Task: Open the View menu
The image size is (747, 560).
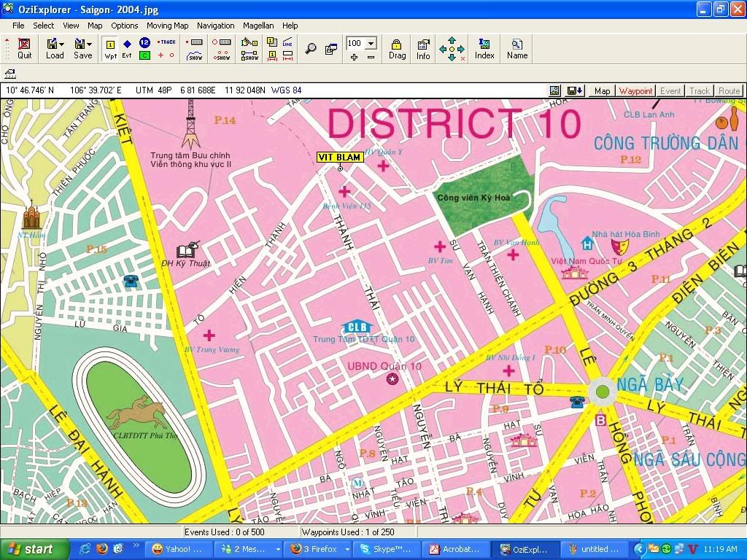Action: point(71,26)
